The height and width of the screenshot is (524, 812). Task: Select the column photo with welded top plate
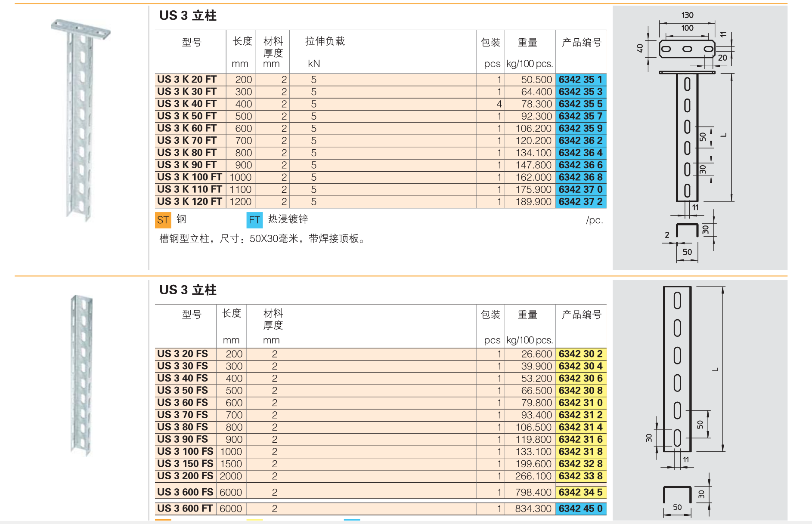point(81,120)
